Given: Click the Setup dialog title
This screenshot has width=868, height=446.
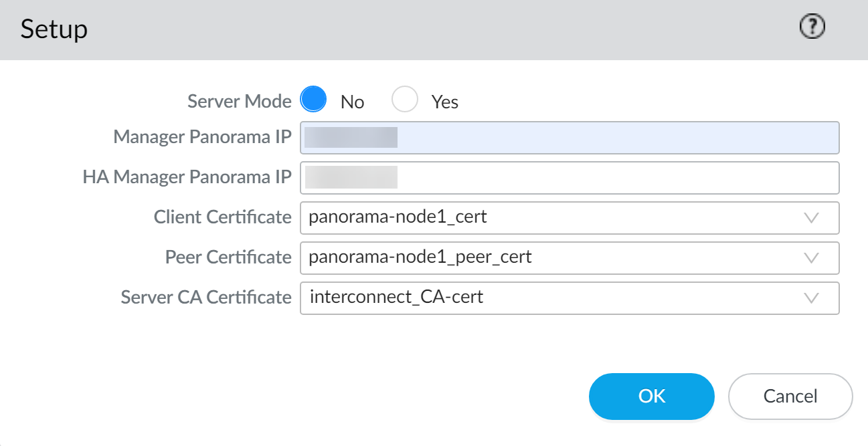Looking at the screenshot, I should click(54, 30).
